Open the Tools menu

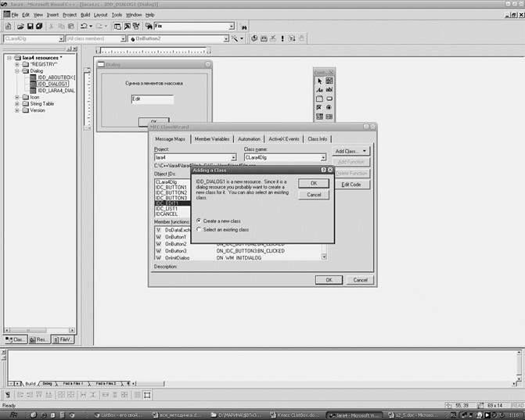117,15
